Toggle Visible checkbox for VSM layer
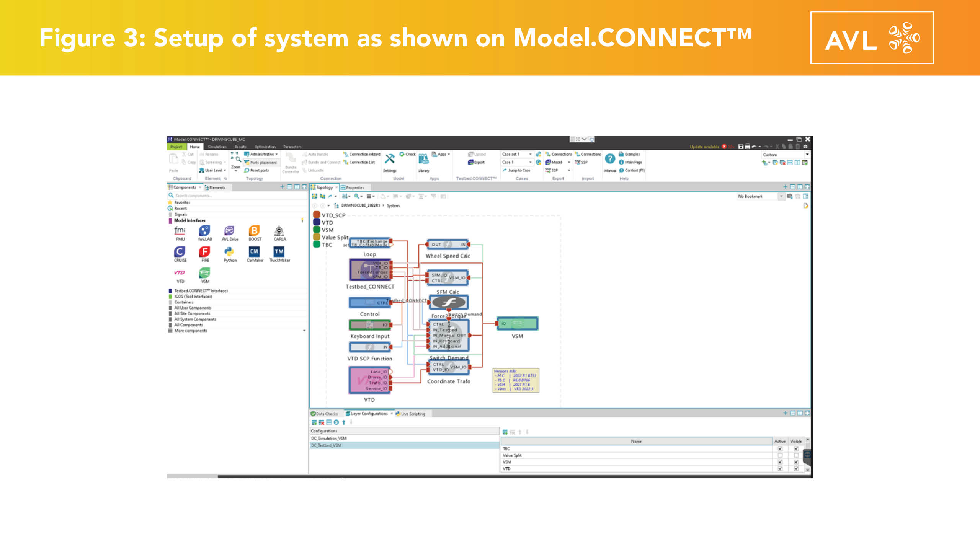The image size is (980, 551). [x=796, y=462]
